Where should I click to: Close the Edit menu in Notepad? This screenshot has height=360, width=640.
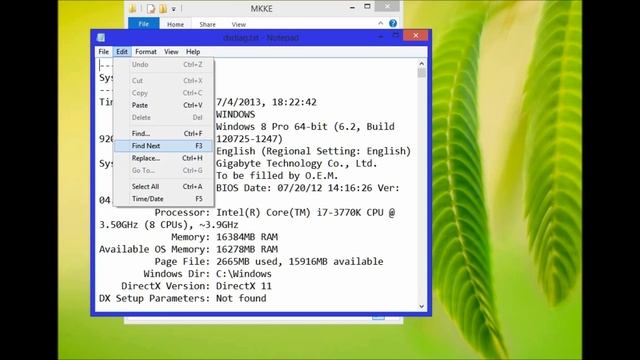[x=122, y=52]
